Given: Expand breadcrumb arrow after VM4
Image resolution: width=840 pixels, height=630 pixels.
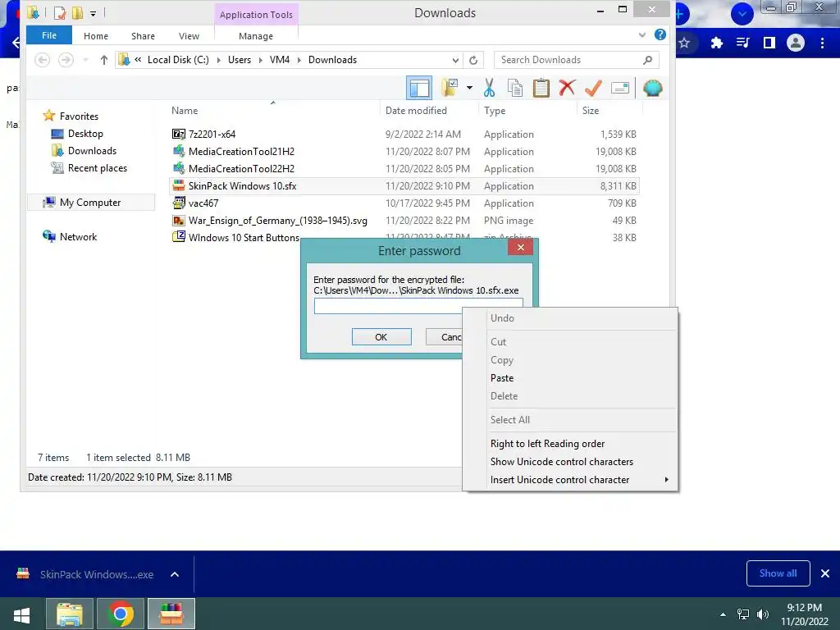Looking at the screenshot, I should 299,60.
